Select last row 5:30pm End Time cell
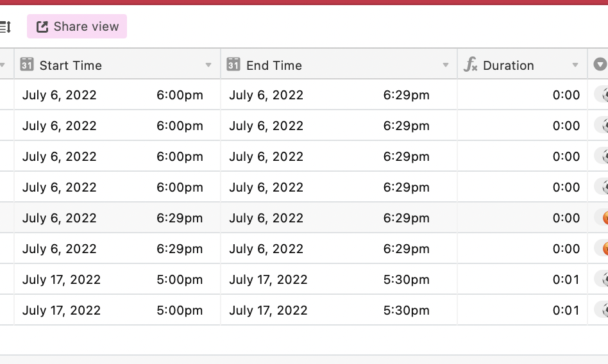This screenshot has height=364, width=608. (x=407, y=310)
